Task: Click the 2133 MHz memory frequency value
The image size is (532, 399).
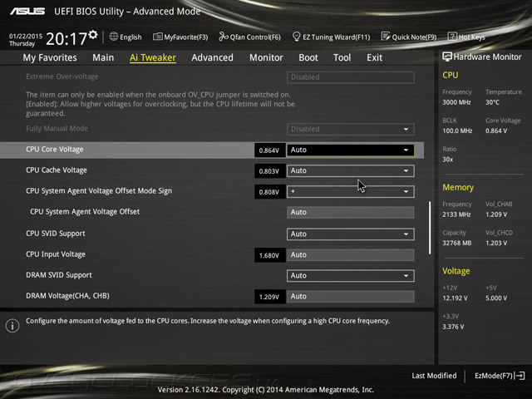Action: point(456,214)
